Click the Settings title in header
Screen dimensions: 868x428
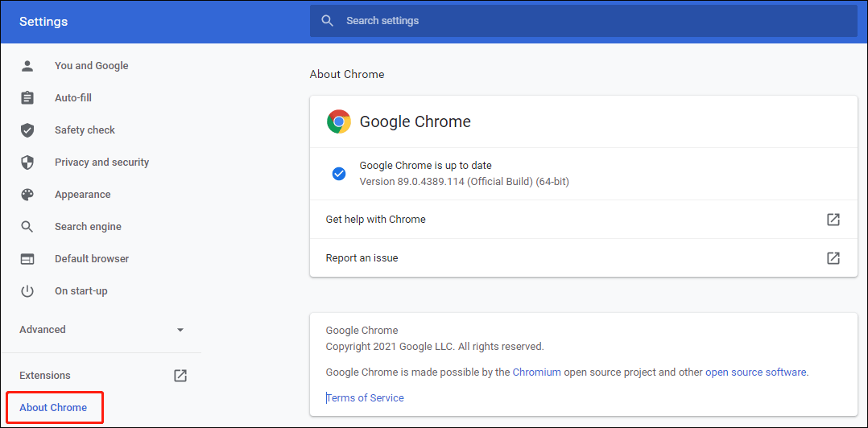tap(43, 22)
